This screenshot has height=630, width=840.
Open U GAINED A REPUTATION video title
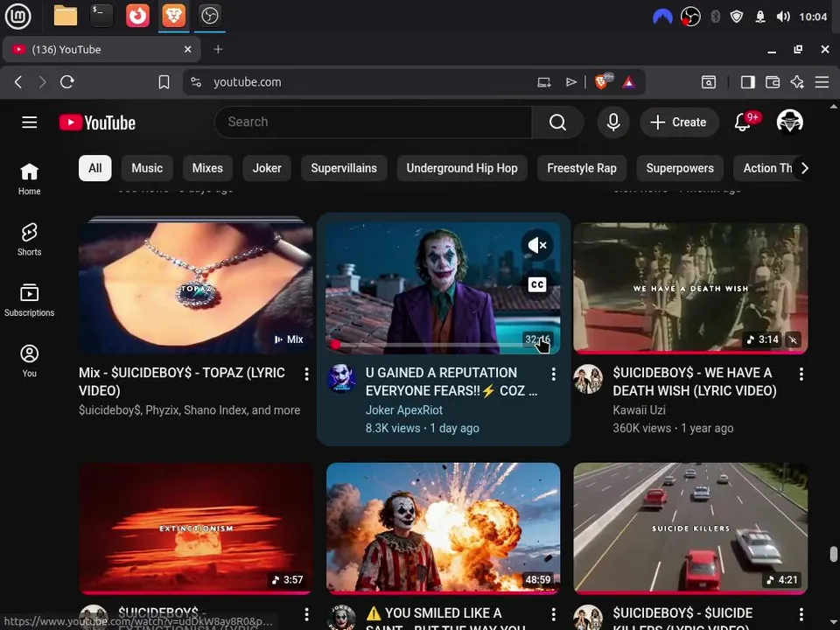coord(451,381)
